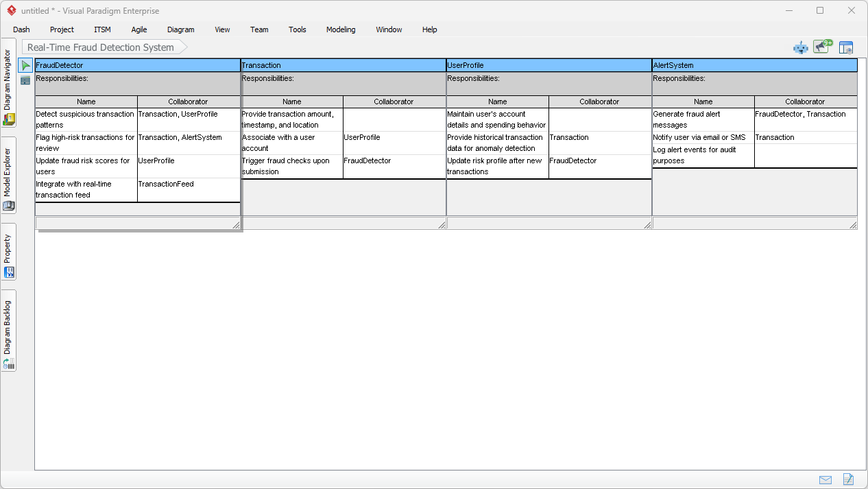The image size is (868, 489).
Task: Open the ITSM menu
Action: [102, 29]
